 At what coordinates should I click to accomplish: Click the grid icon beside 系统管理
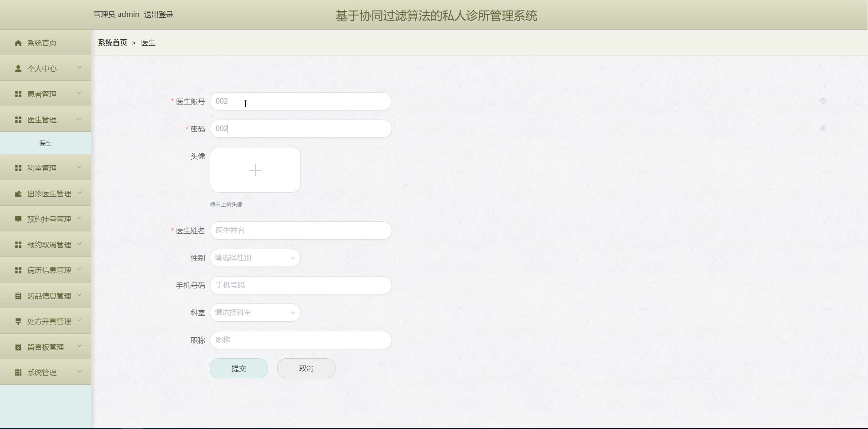coord(18,372)
